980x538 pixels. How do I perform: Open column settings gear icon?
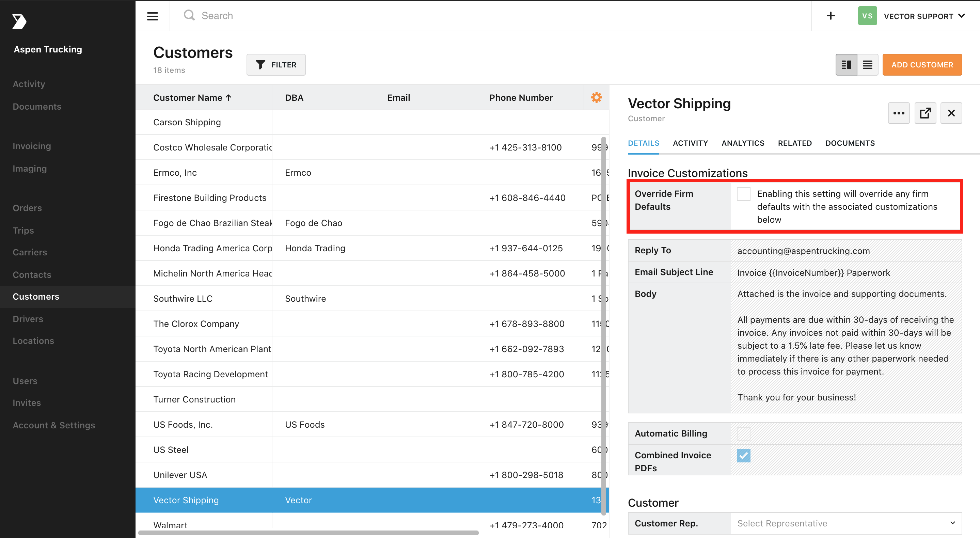pyautogui.click(x=597, y=97)
